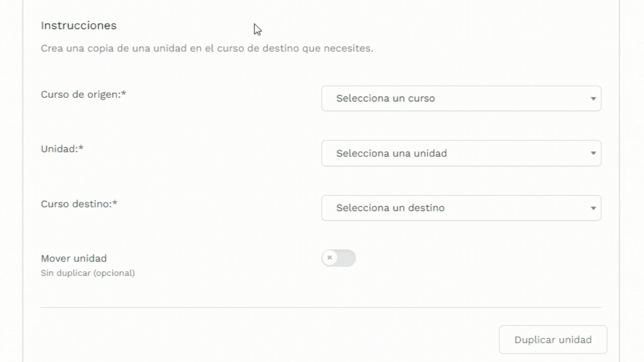
Task: Click the asterisk after "Unidad:"
Action: click(x=81, y=148)
